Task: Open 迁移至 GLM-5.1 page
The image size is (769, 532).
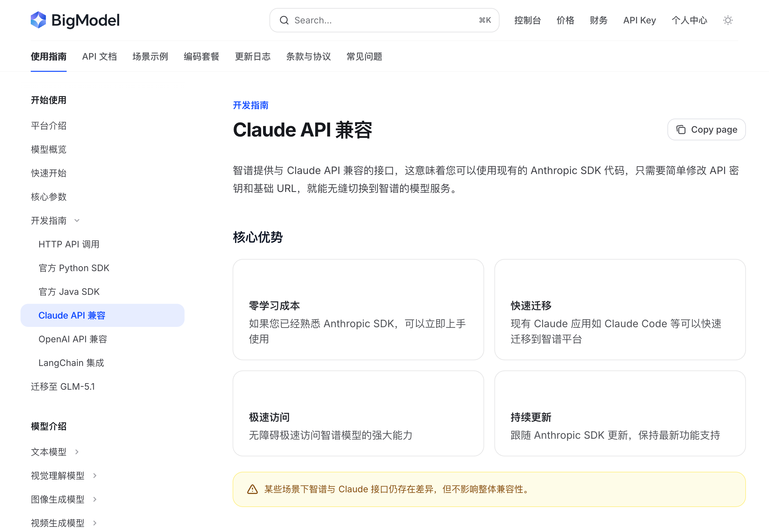Action: click(x=62, y=387)
